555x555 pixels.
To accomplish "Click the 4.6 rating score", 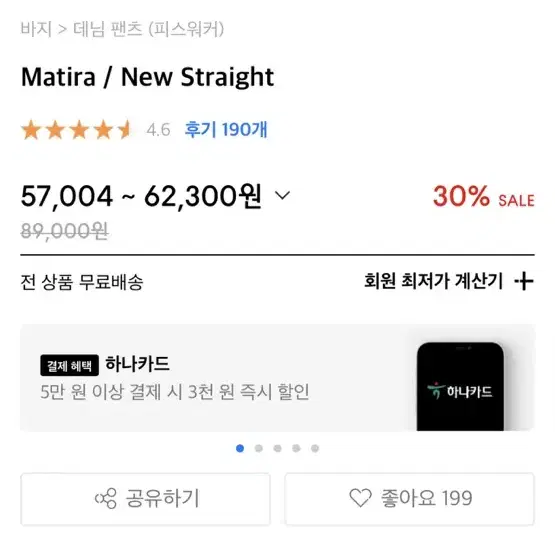I will (159, 130).
